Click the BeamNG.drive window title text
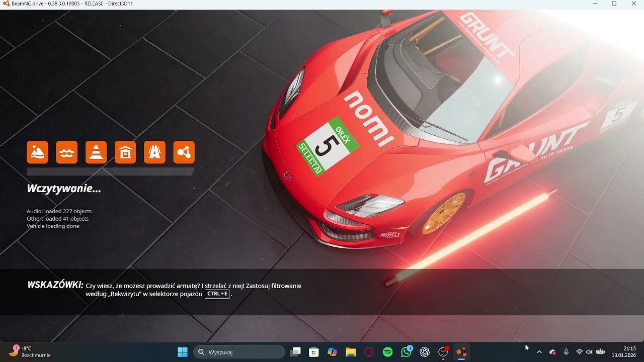Viewport: 644px width, 362px height. (72, 4)
